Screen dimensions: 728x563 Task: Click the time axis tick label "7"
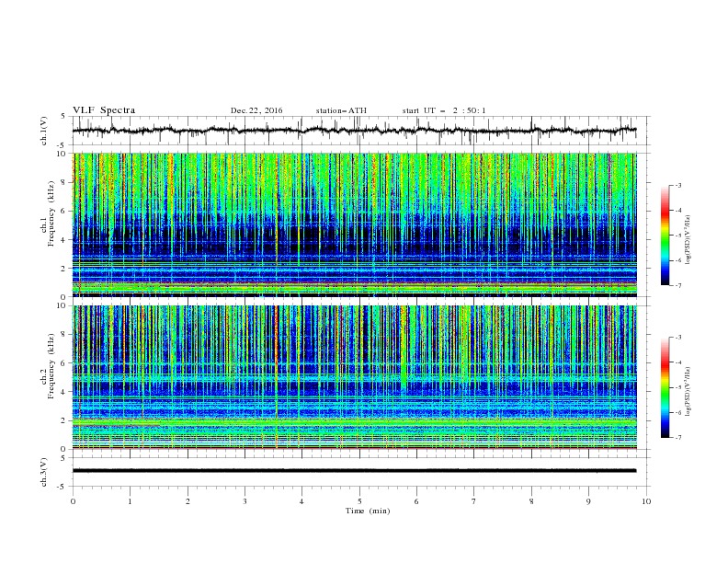point(474,501)
